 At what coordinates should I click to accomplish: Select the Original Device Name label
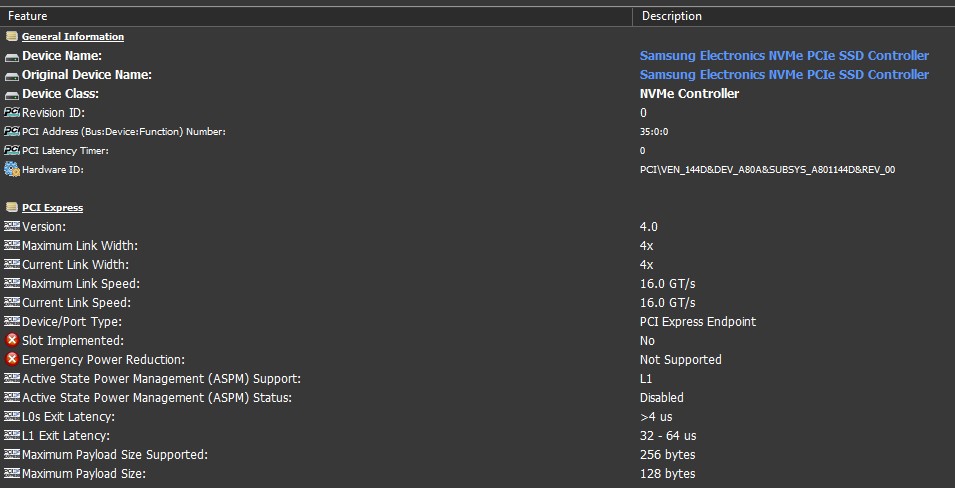click(x=86, y=75)
